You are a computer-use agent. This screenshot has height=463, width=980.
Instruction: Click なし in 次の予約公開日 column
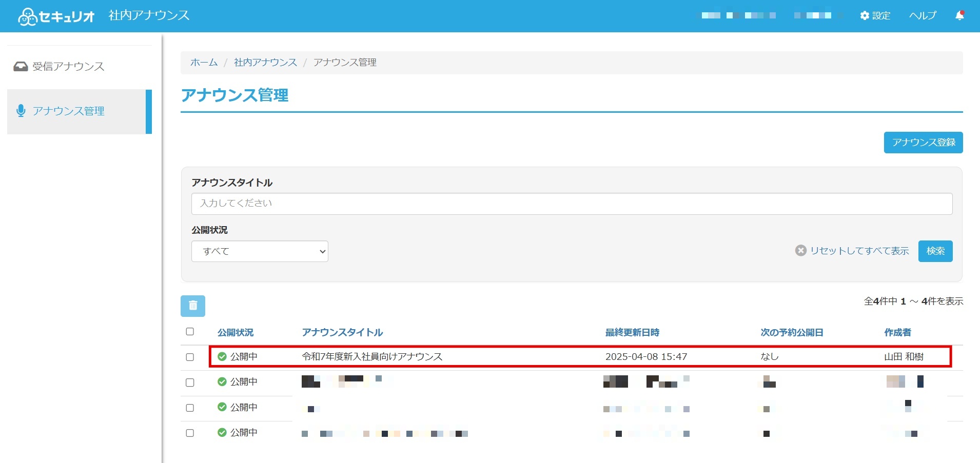click(770, 356)
